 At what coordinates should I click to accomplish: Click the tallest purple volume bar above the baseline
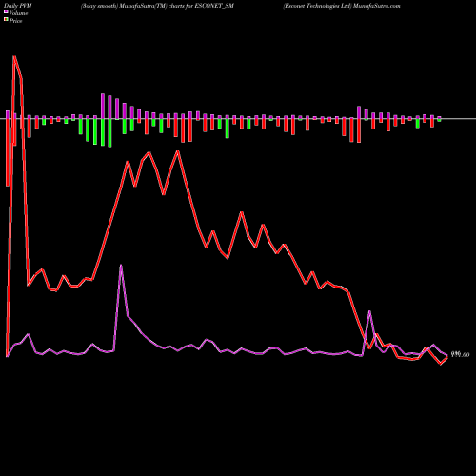coord(103,107)
